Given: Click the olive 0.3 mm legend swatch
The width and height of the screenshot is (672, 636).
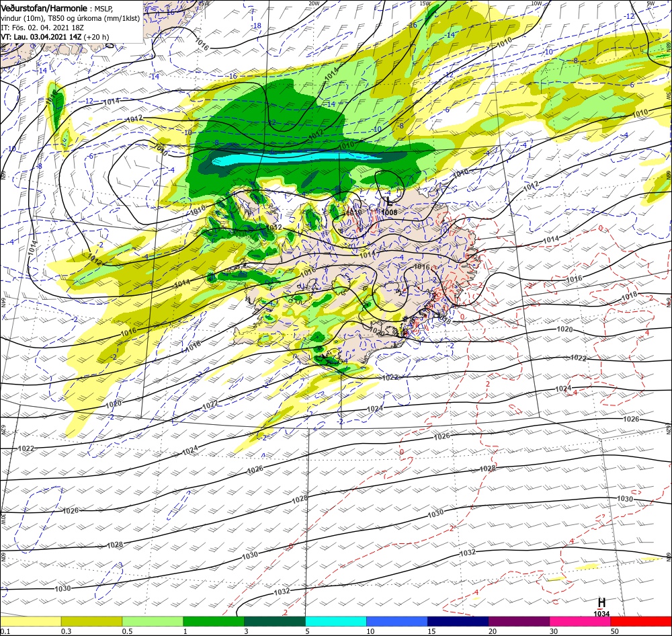Looking at the screenshot, I should click(91, 621).
